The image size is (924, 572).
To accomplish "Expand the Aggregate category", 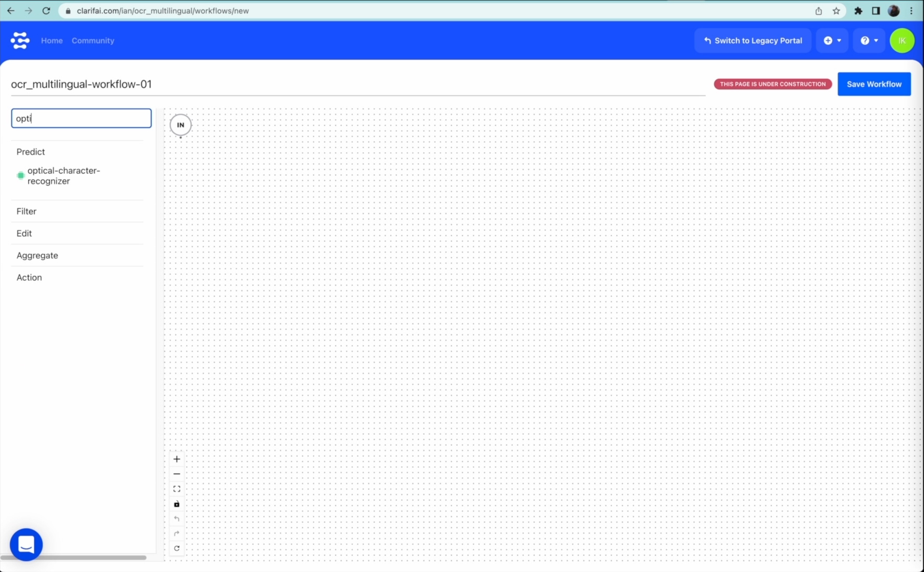I will pos(37,255).
